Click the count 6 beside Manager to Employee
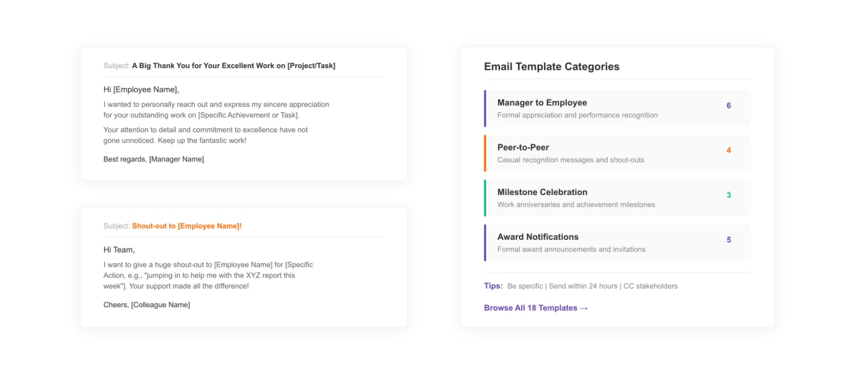This screenshot has width=868, height=372. pos(728,106)
